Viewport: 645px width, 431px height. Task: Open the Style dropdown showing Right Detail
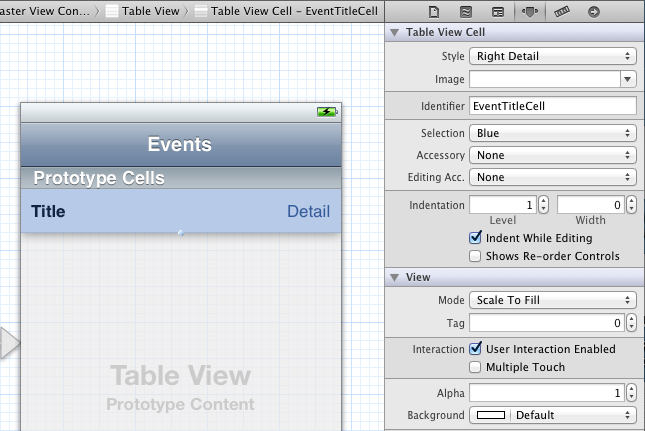(553, 56)
